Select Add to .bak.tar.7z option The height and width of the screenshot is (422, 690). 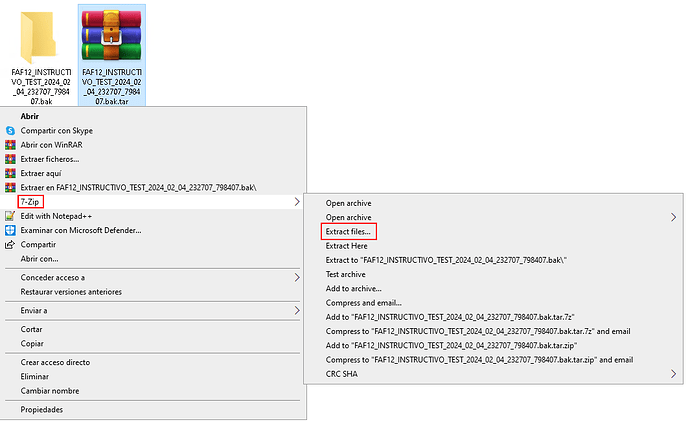click(450, 317)
